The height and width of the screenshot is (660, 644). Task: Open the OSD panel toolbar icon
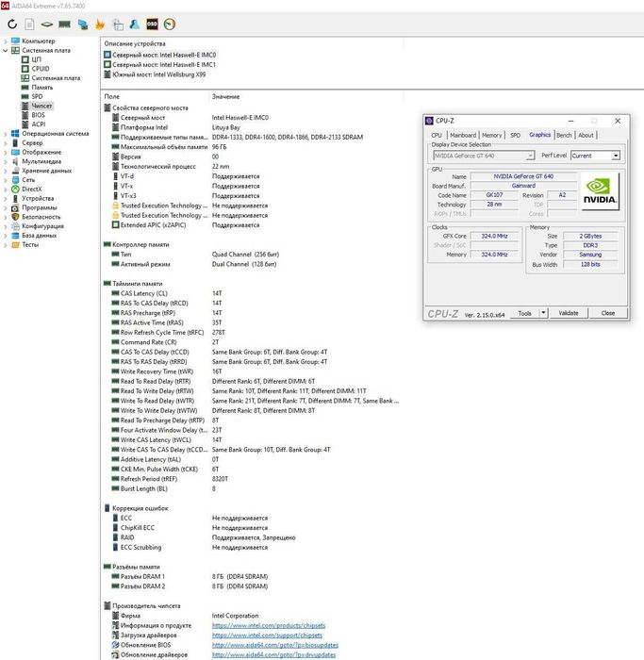152,24
